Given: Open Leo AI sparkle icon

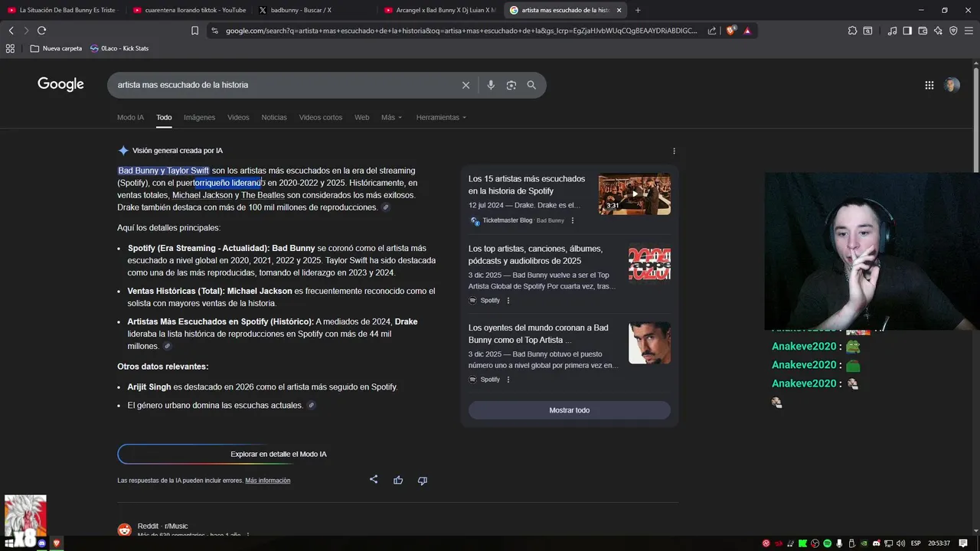Looking at the screenshot, I should [x=938, y=31].
